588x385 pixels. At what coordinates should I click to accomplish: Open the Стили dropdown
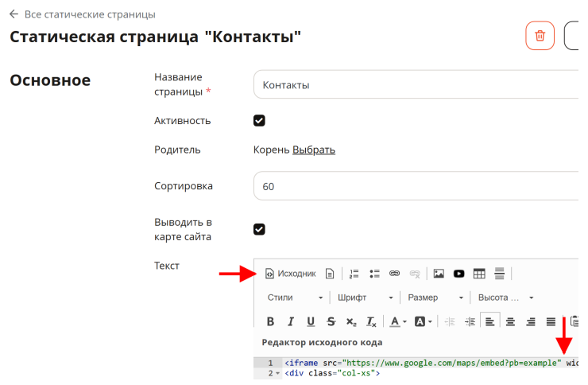click(x=295, y=297)
